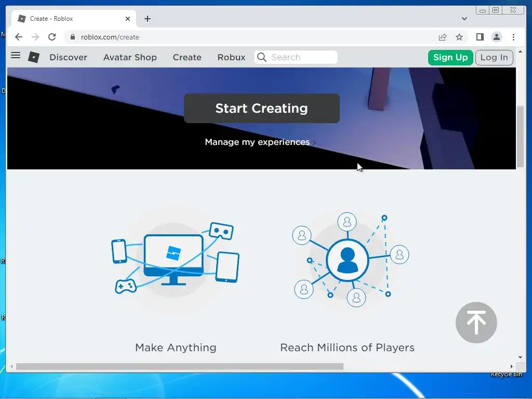Image resolution: width=532 pixels, height=399 pixels.
Task: Click the horizontal scrollbar thumb
Action: (x=179, y=366)
